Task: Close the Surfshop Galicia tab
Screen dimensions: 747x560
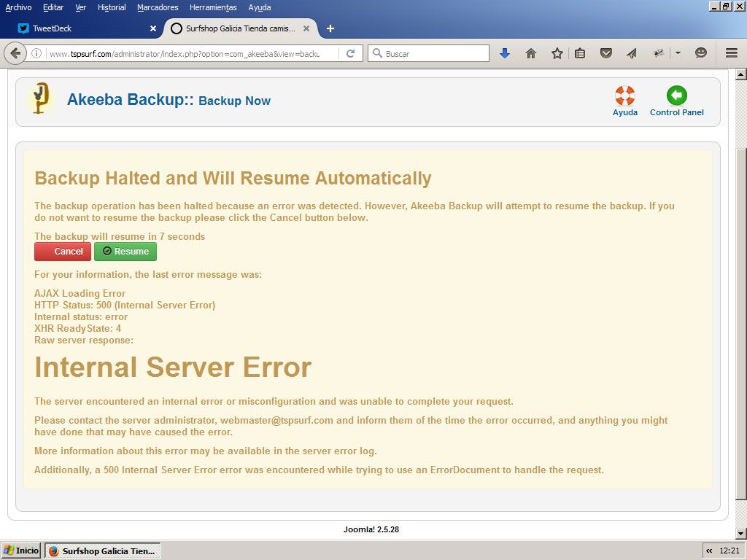Action: (306, 28)
